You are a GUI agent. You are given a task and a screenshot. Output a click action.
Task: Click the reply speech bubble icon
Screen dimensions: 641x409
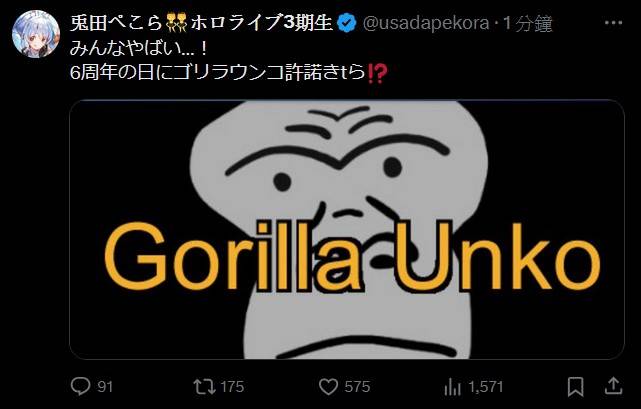pos(80,386)
